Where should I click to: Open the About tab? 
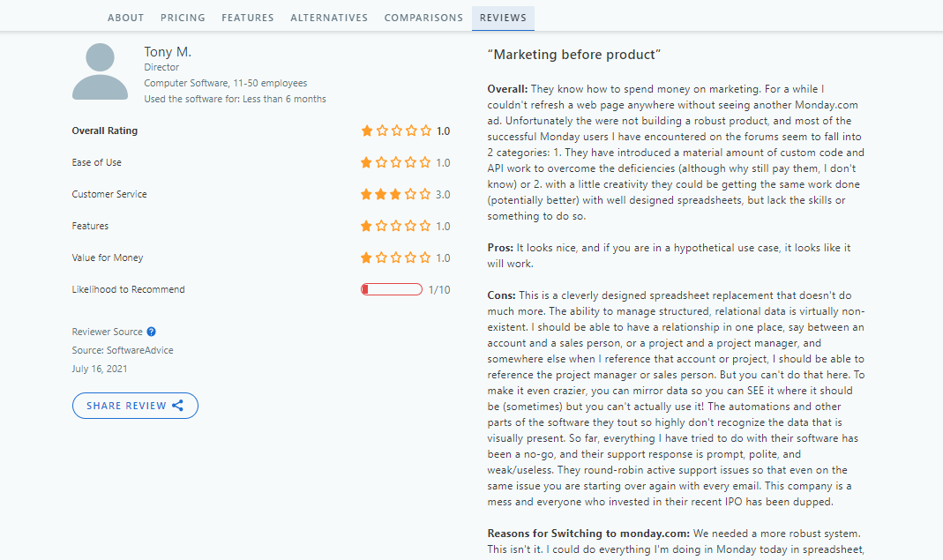coord(125,18)
